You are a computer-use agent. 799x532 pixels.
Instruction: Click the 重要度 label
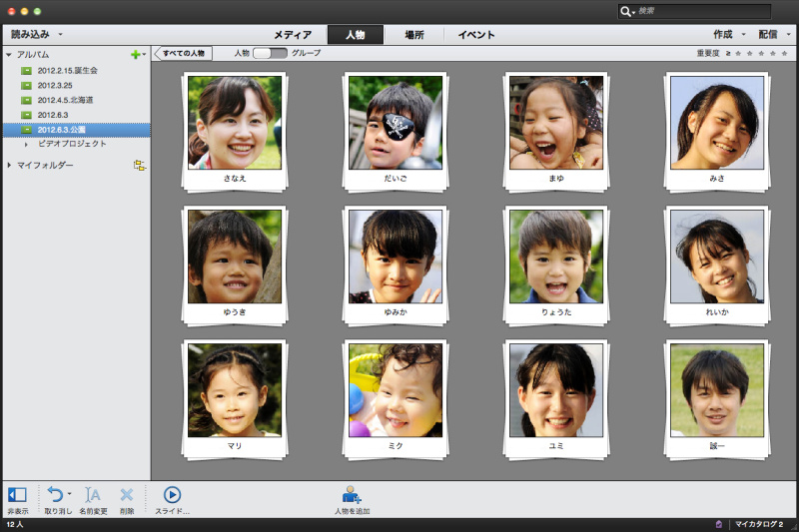point(708,53)
